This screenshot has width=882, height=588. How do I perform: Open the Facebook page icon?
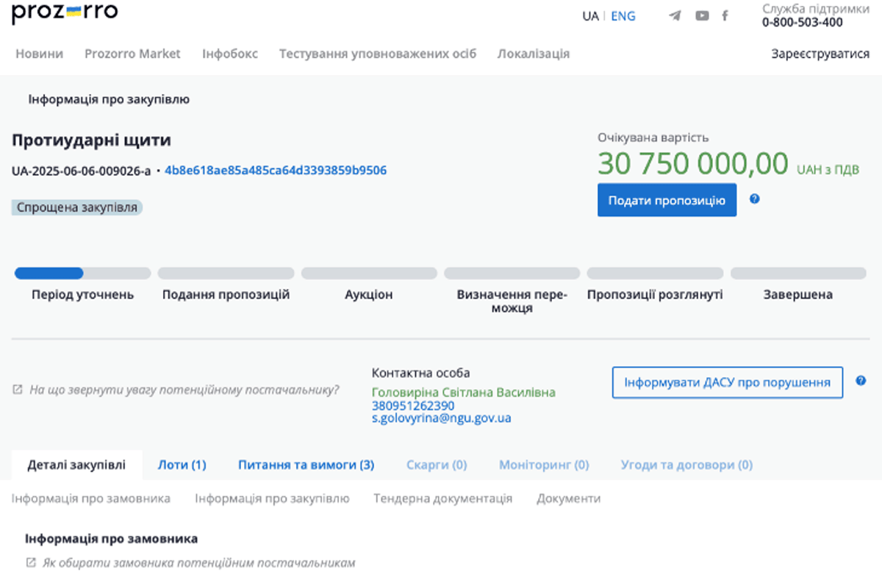[x=725, y=15]
